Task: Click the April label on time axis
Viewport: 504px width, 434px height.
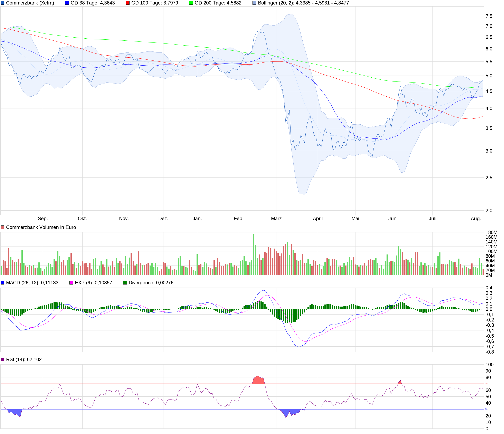Action: (x=318, y=219)
